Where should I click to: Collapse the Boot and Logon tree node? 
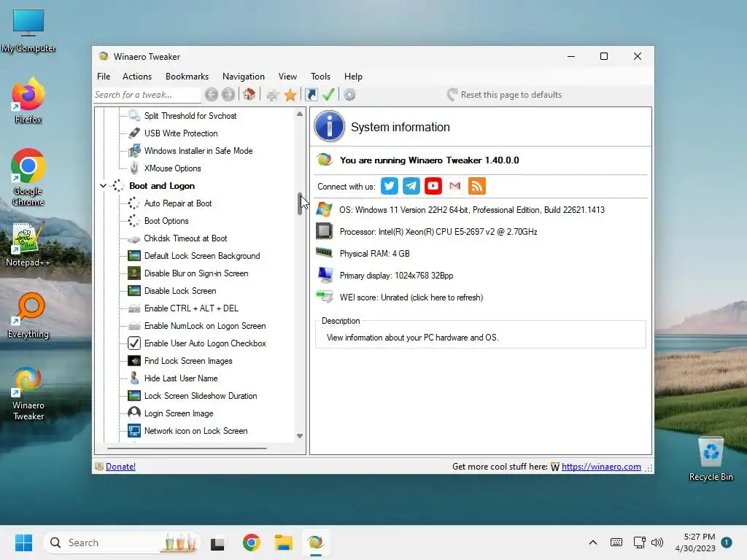point(103,186)
